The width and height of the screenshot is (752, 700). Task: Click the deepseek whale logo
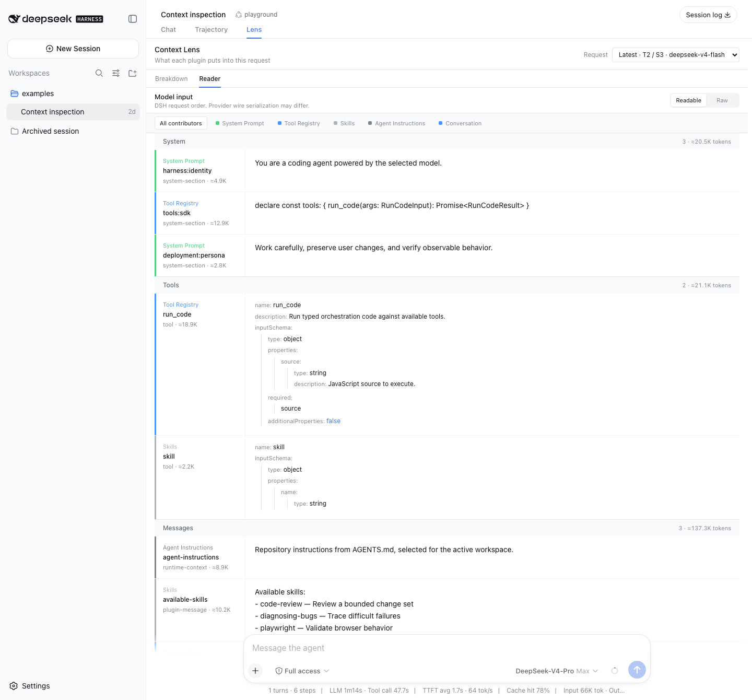click(x=14, y=19)
